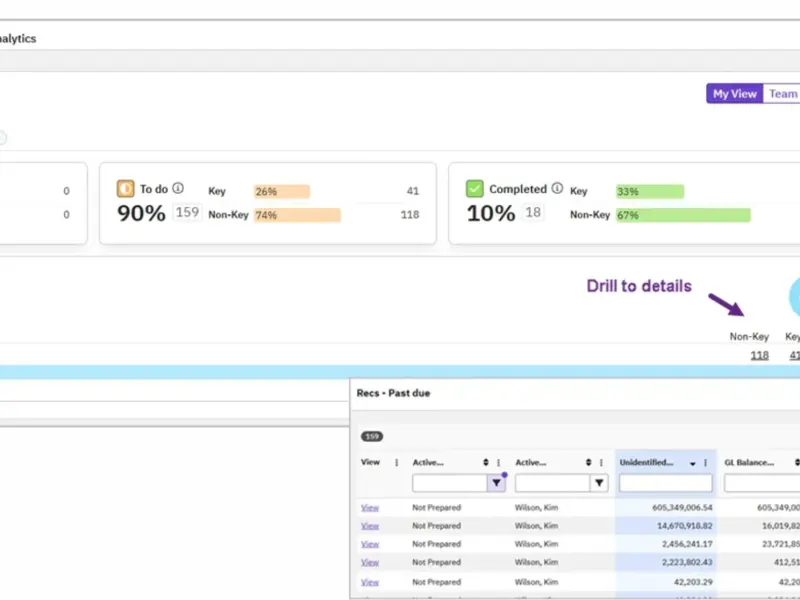Click sort arrows on first Active column
This screenshot has height=600, width=800.
(x=486, y=462)
